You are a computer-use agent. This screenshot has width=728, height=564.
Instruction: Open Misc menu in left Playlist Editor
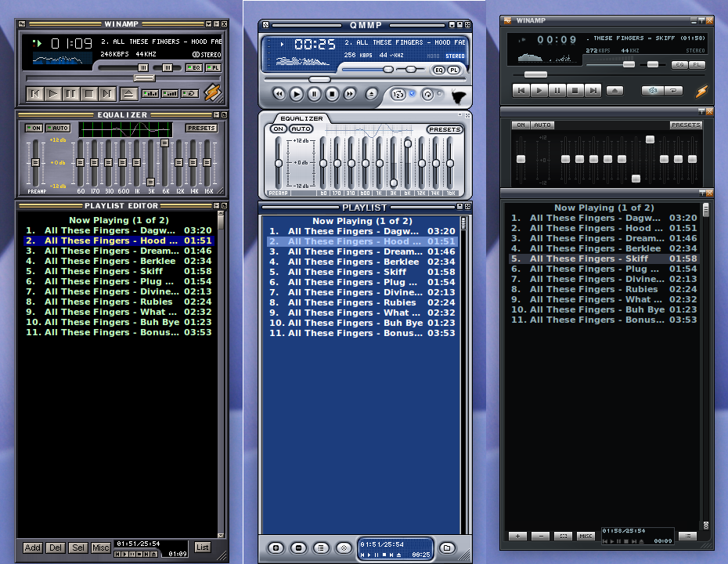point(100,548)
